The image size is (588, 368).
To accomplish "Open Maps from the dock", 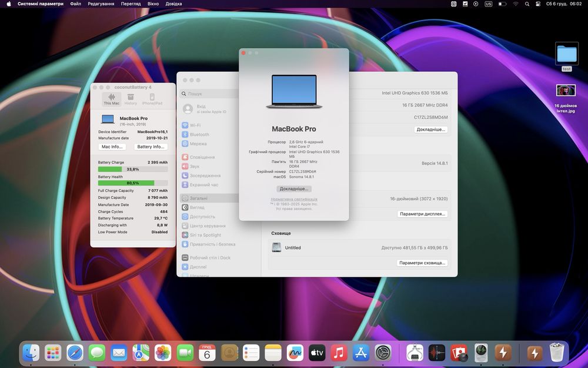I will pyautogui.click(x=141, y=353).
